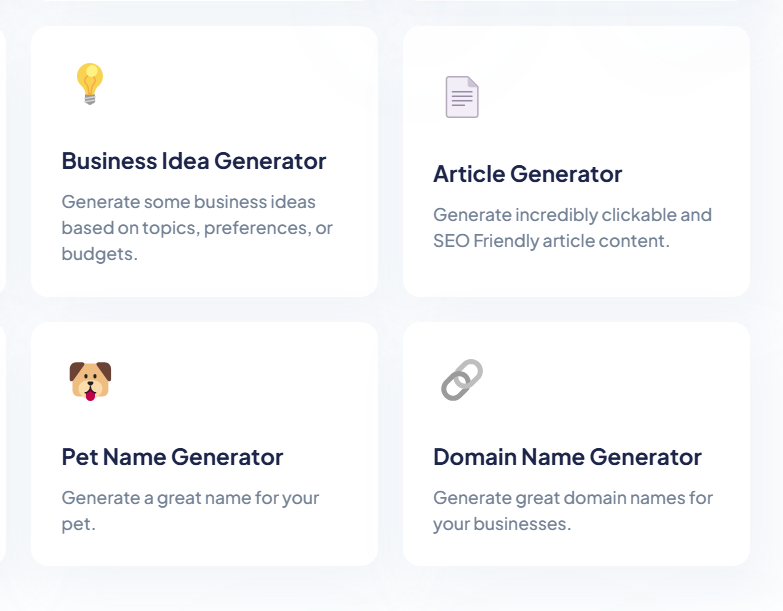This screenshot has height=611, width=783.
Task: Click the document page icon
Action: click(x=462, y=97)
